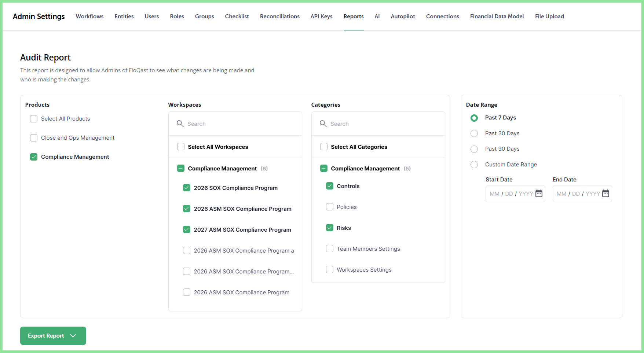Click the Categories search magnifier icon

[x=323, y=124]
